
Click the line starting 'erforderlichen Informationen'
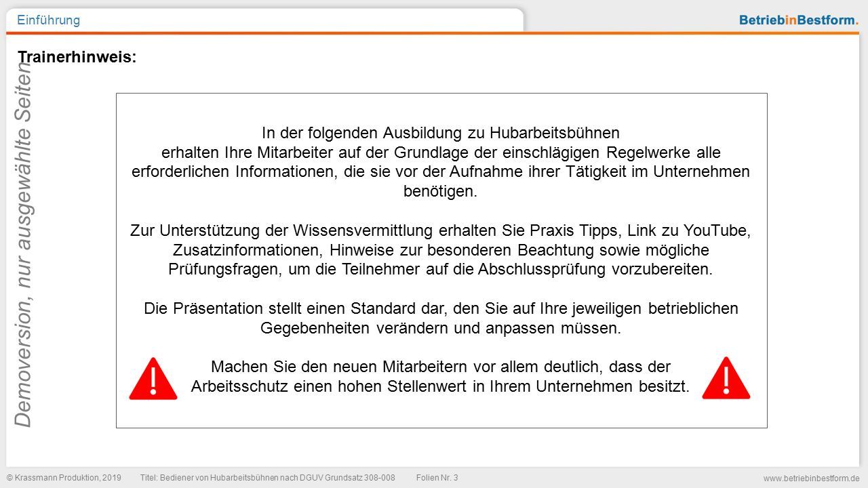441,171
